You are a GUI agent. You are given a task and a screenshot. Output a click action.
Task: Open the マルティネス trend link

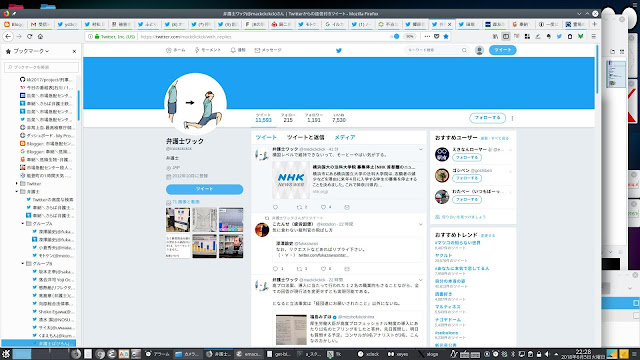pos(447,307)
